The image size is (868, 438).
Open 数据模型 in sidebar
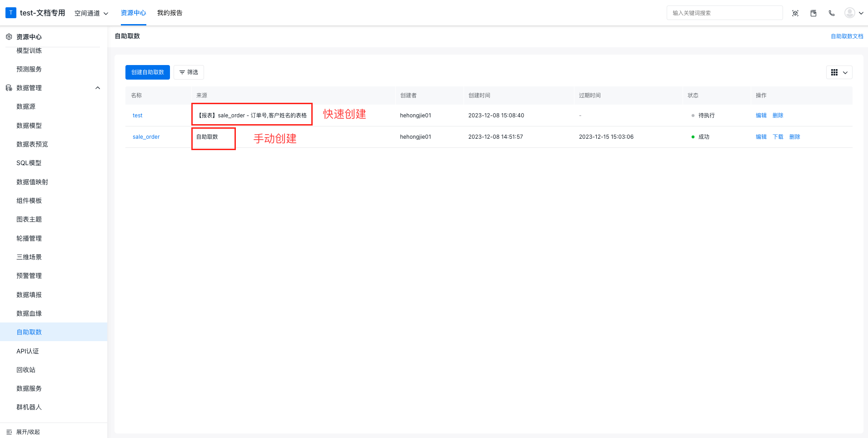pyautogui.click(x=29, y=126)
